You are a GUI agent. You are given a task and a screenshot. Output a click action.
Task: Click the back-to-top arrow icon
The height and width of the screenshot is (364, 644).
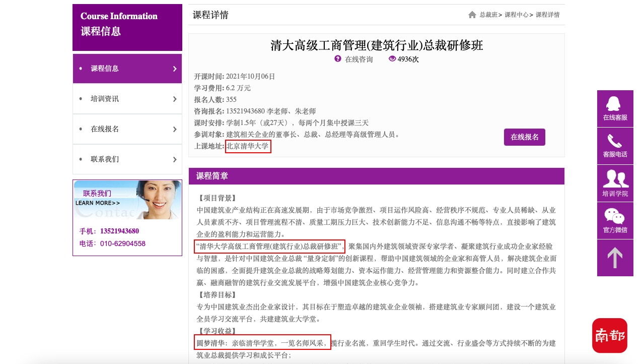coord(615,258)
